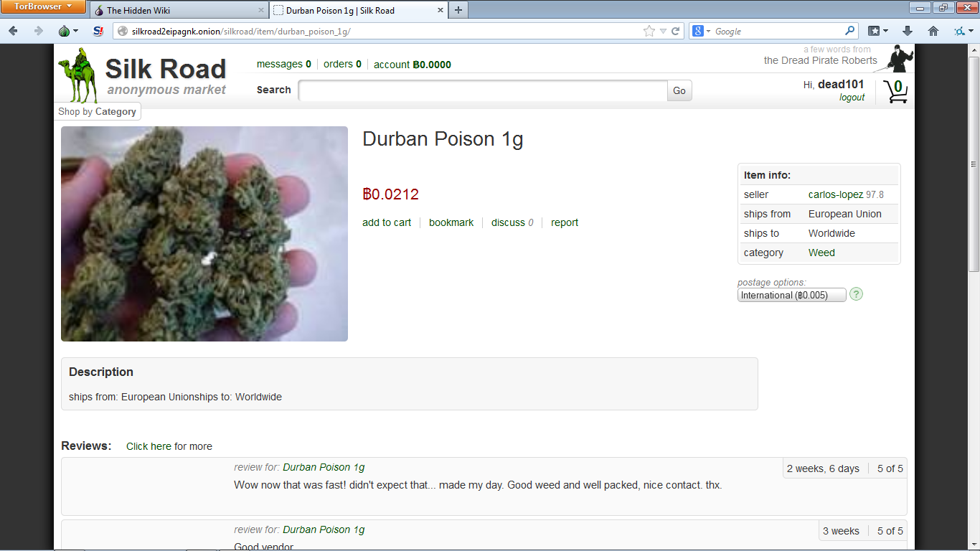Click the reload page icon in address bar
This screenshot has width=980, height=551.
[676, 31]
